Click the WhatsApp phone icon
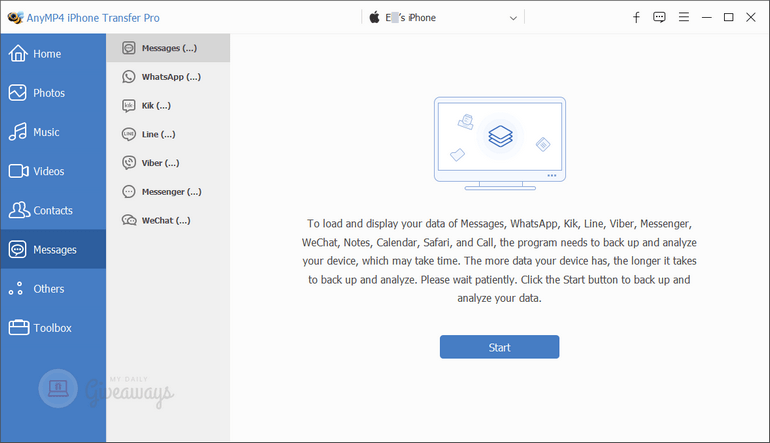This screenshot has height=443, width=770. [129, 77]
